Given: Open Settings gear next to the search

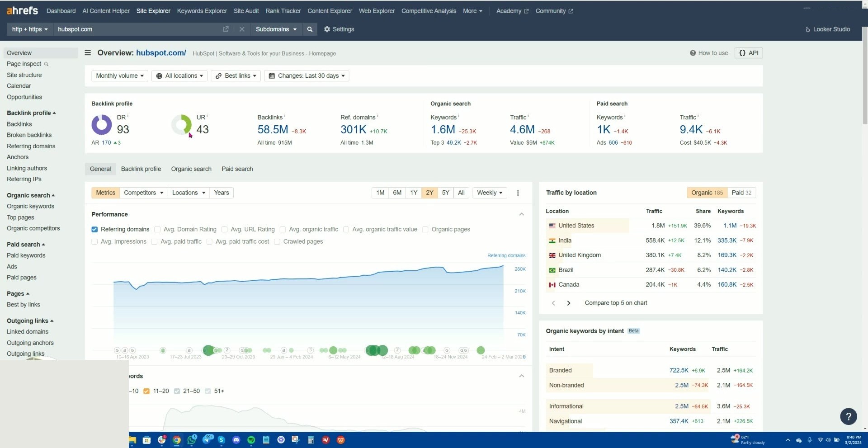Looking at the screenshot, I should (339, 29).
